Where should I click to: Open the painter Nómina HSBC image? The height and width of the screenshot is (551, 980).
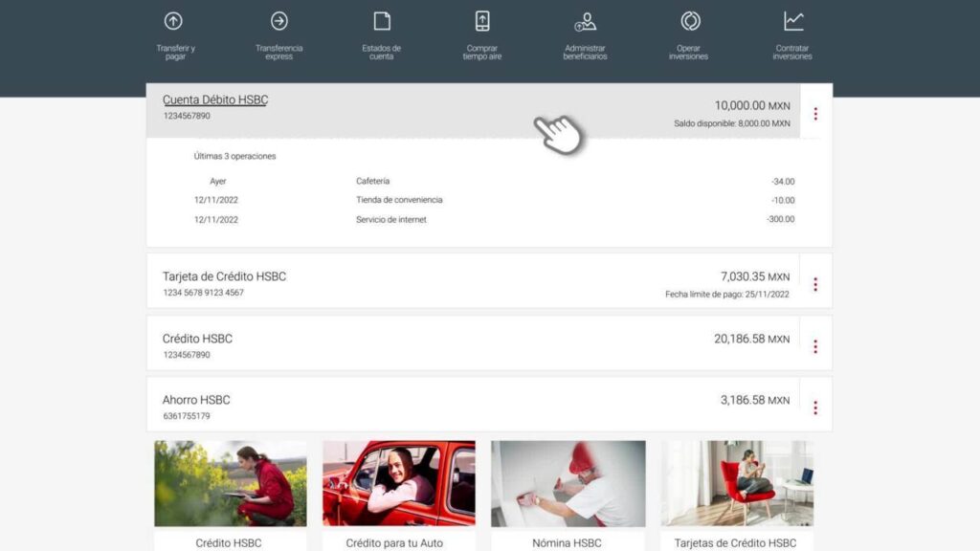pyautogui.click(x=568, y=483)
